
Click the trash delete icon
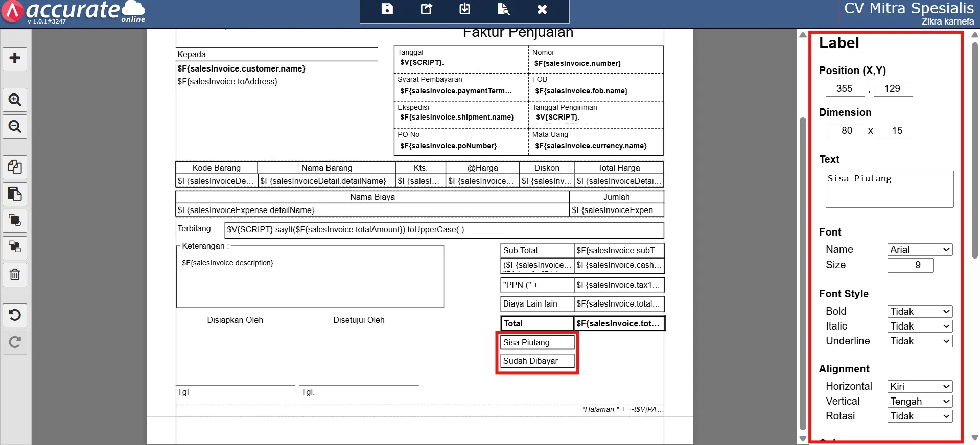pos(15,275)
